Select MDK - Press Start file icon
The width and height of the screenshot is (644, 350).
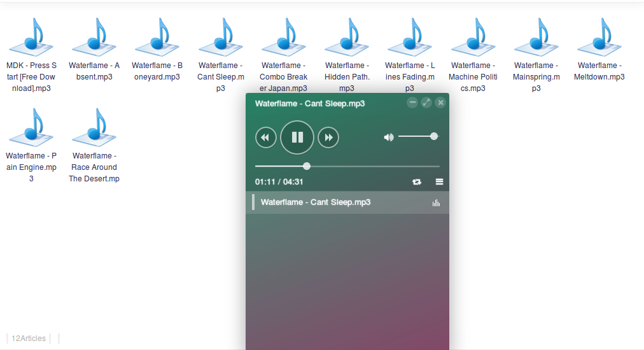click(x=32, y=38)
